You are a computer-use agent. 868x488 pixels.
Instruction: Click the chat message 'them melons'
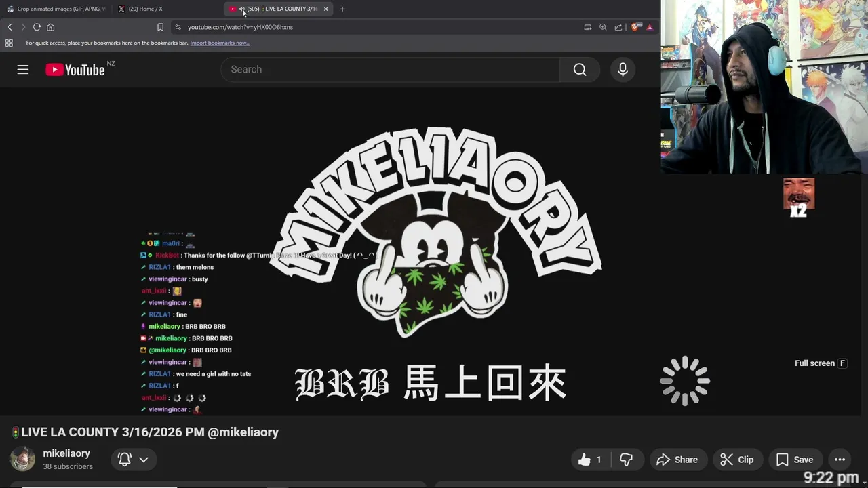coord(177,267)
